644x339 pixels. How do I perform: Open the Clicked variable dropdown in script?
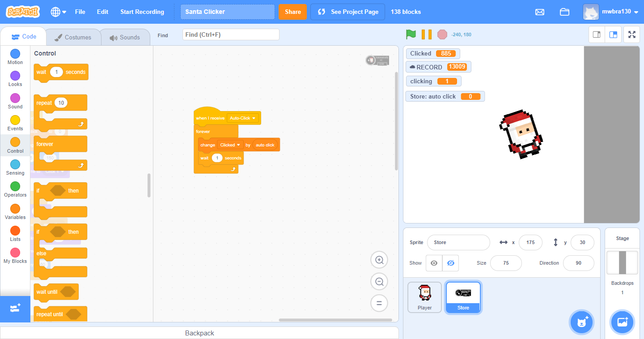230,145
